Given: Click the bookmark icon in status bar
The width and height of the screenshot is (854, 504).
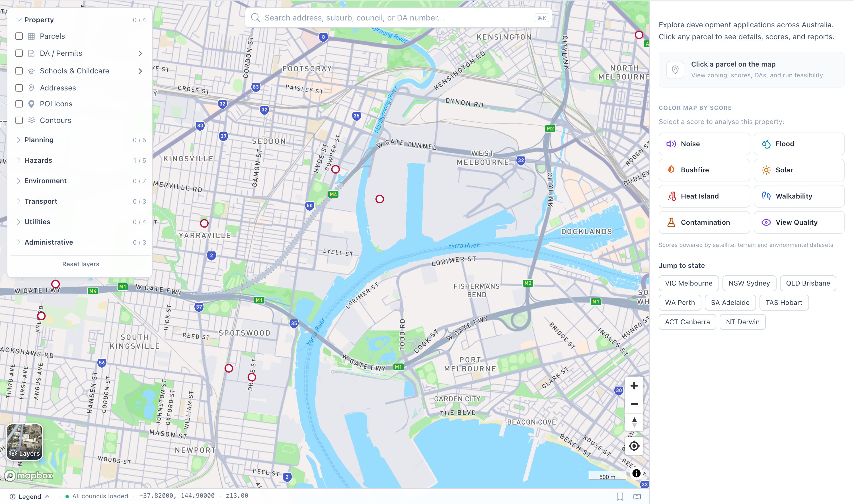Looking at the screenshot, I should tap(620, 497).
